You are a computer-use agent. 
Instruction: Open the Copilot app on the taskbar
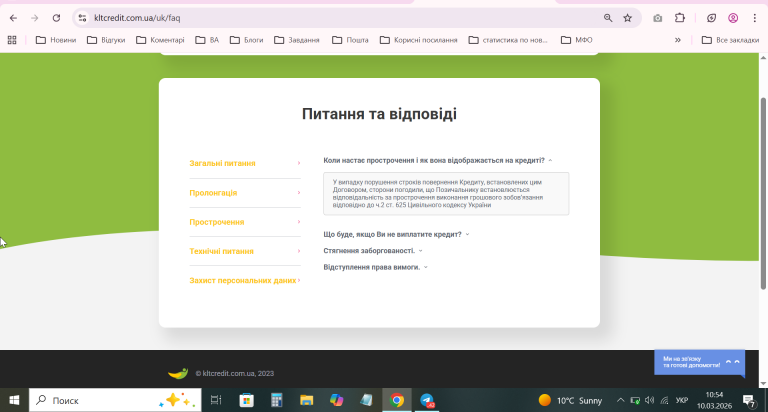[336, 400]
